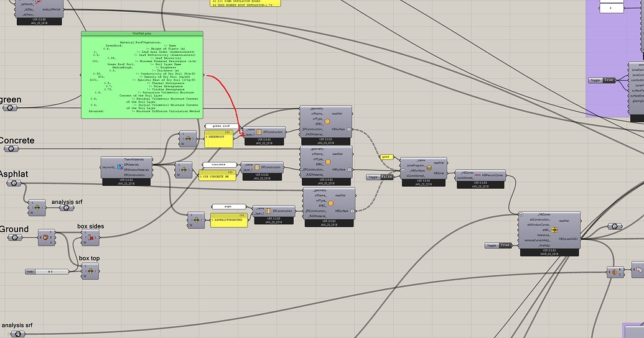644x338 pixels.
Task: Expand the HBZone component's input plus button
Action: pyautogui.click(x=402, y=160)
